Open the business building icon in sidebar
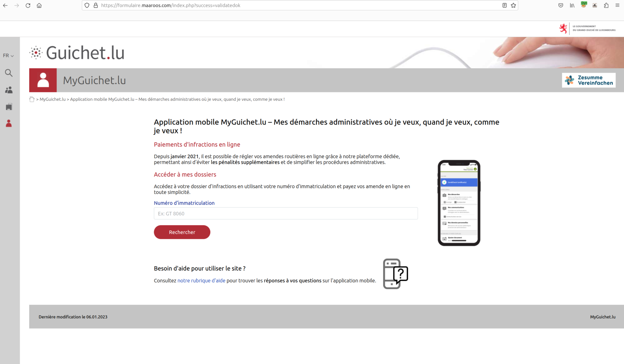The width and height of the screenshot is (624, 364). (9, 107)
